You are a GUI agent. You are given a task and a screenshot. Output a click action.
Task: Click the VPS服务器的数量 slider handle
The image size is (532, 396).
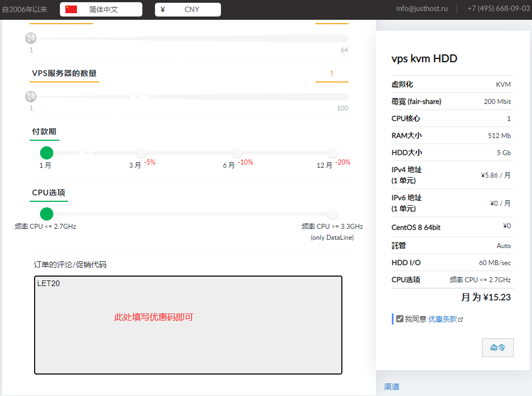[x=31, y=96]
